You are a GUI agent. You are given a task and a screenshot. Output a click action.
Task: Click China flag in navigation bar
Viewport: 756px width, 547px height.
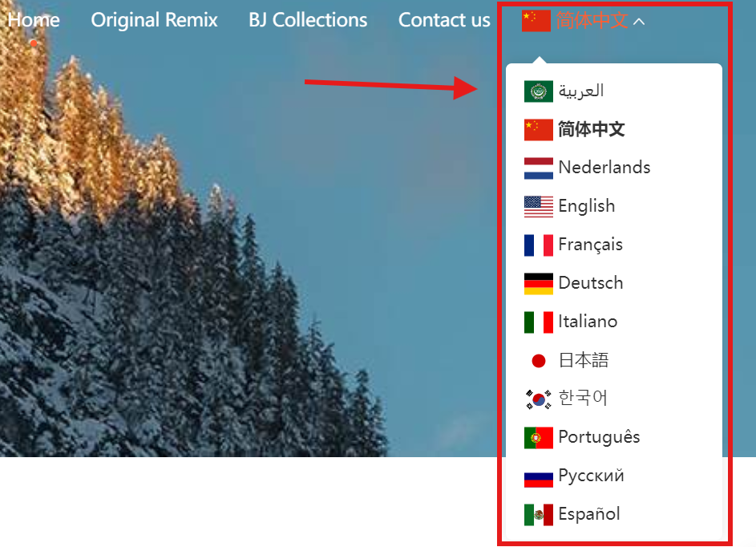click(536, 21)
